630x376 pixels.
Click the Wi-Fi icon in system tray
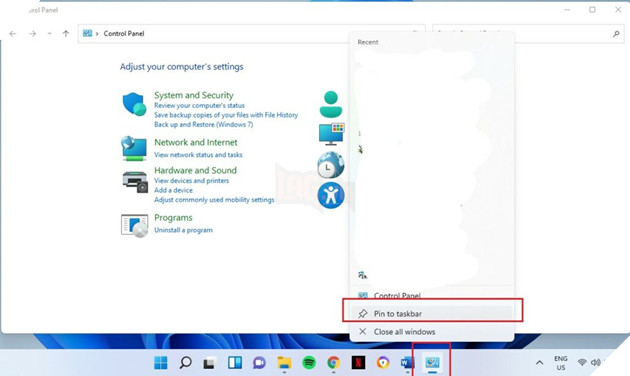point(582,362)
